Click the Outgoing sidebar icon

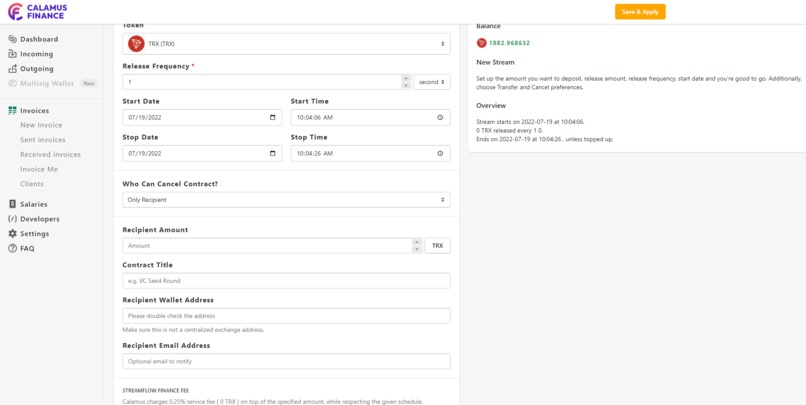click(13, 68)
